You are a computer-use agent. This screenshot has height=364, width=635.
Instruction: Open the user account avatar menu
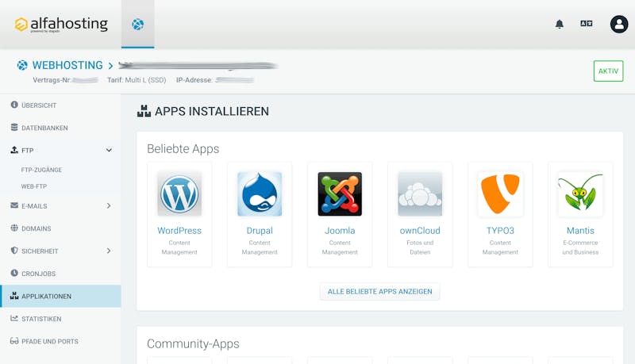click(619, 25)
